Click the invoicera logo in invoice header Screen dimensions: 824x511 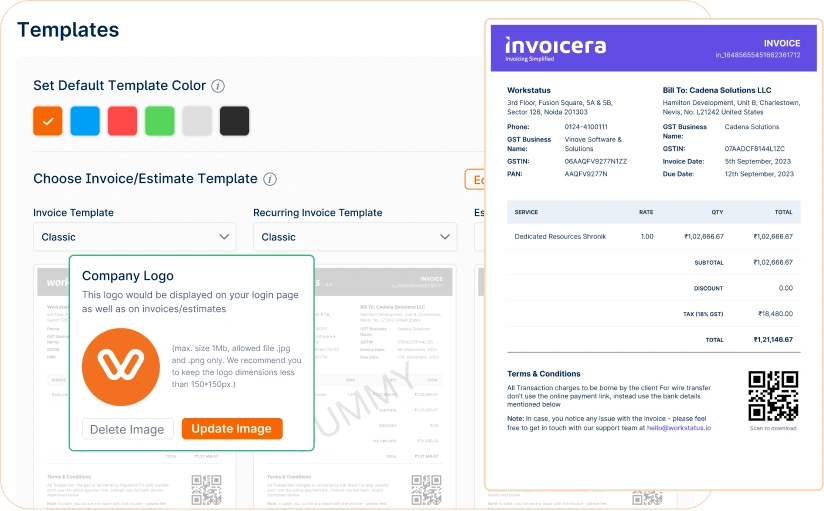click(555, 48)
